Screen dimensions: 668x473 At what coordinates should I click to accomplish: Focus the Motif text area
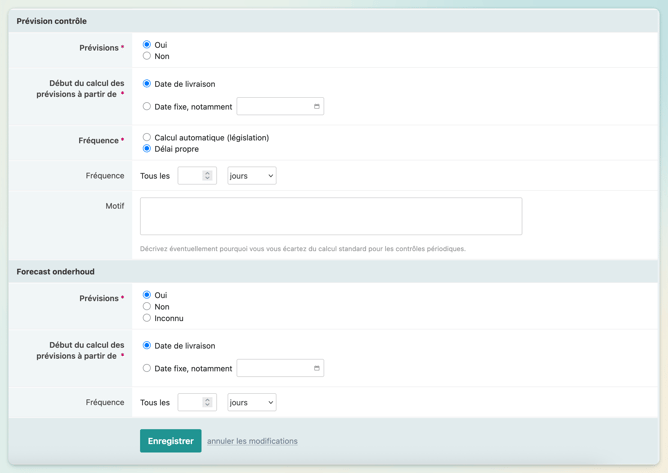tap(330, 216)
